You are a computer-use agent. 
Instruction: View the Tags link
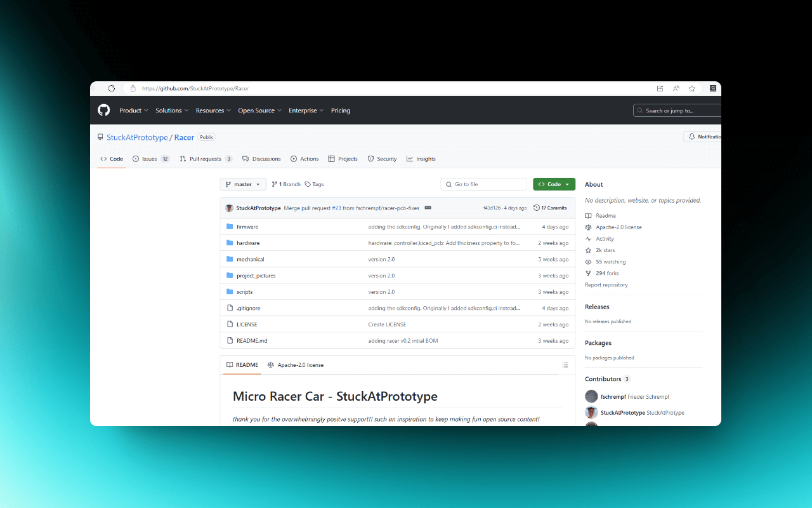pyautogui.click(x=314, y=184)
